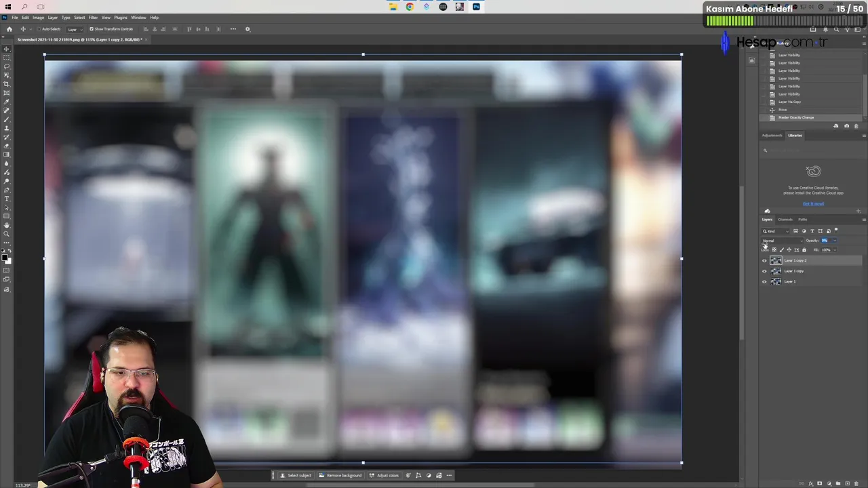Select the Brush tool
Viewport: 868px width, 488px height.
(7, 119)
